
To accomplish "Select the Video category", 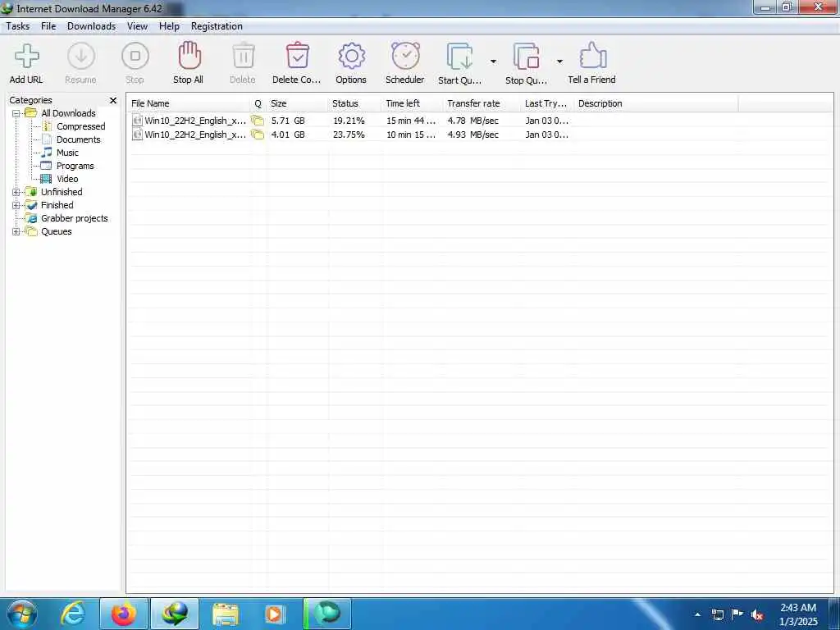I will pyautogui.click(x=67, y=179).
